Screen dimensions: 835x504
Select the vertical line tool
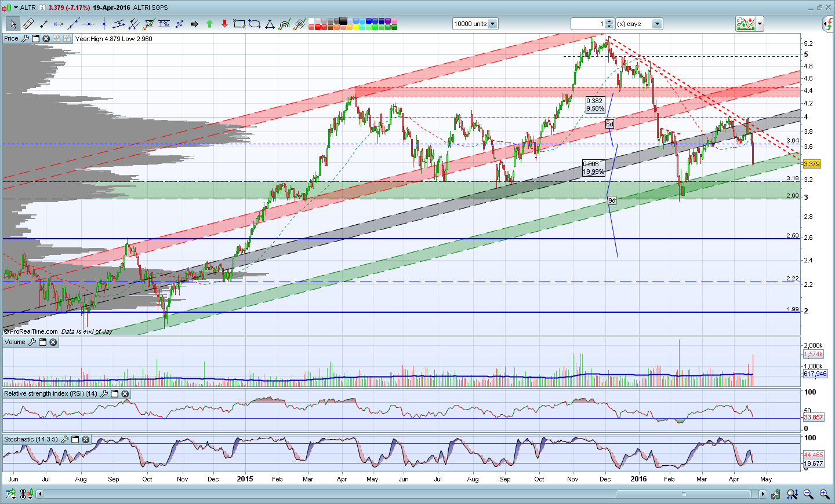pyautogui.click(x=104, y=24)
